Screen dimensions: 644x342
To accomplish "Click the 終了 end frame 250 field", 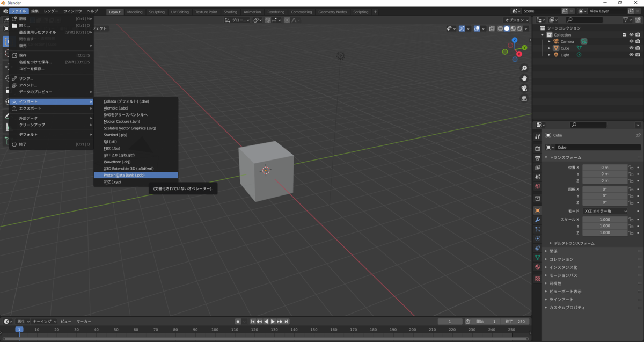I will coord(516,322).
